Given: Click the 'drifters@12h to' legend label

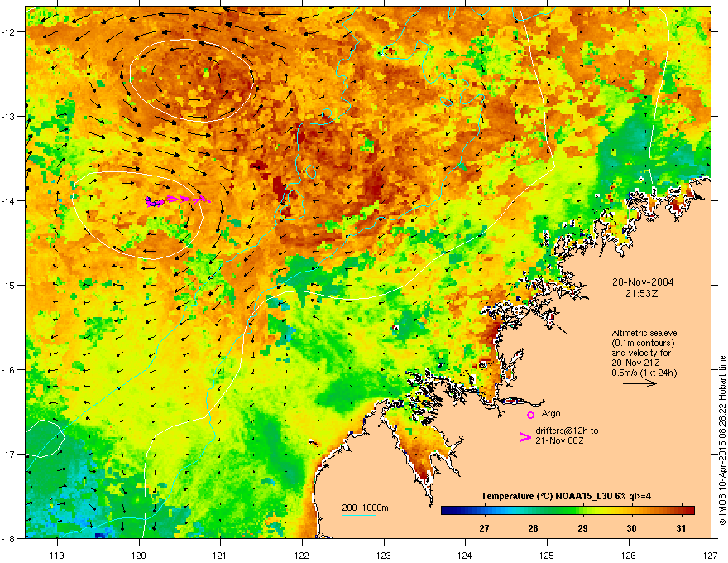Looking at the screenshot, I should [567, 431].
